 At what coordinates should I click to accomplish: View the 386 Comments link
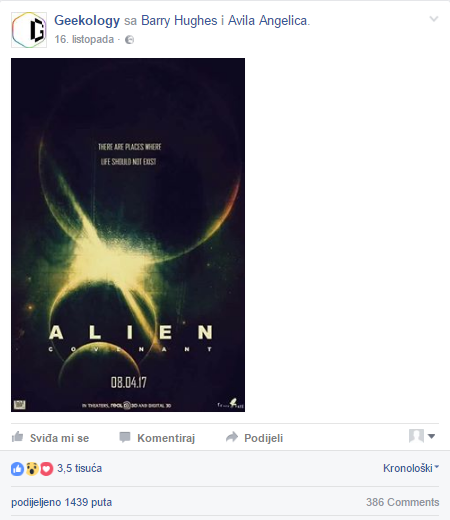402,502
